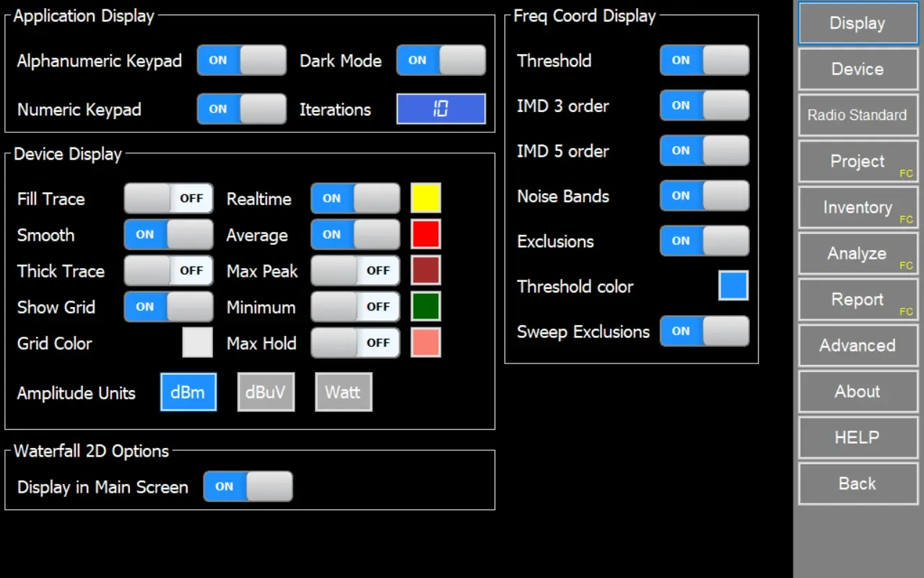Select Watt amplitude units
Viewport: 924px width, 578px height.
click(343, 392)
